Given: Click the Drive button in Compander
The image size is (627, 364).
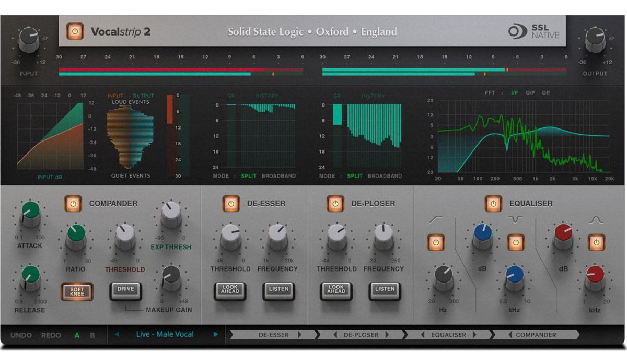Looking at the screenshot, I should 125,290.
